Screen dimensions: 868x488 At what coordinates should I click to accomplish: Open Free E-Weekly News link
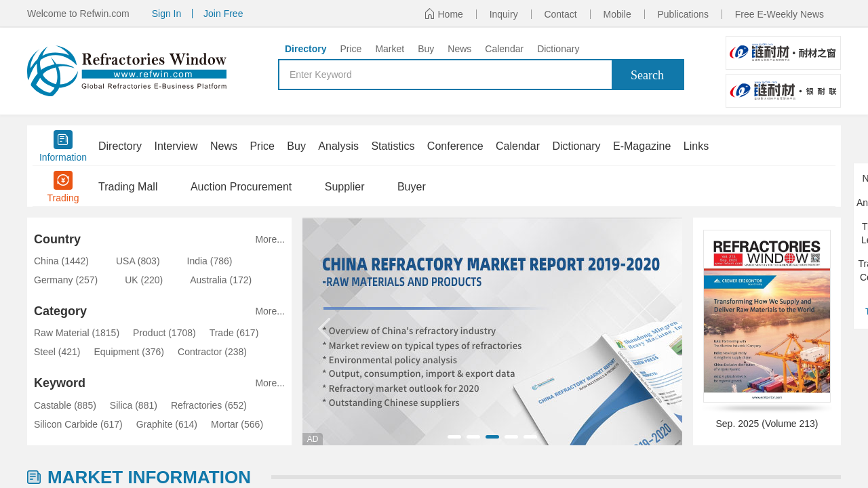[779, 14]
